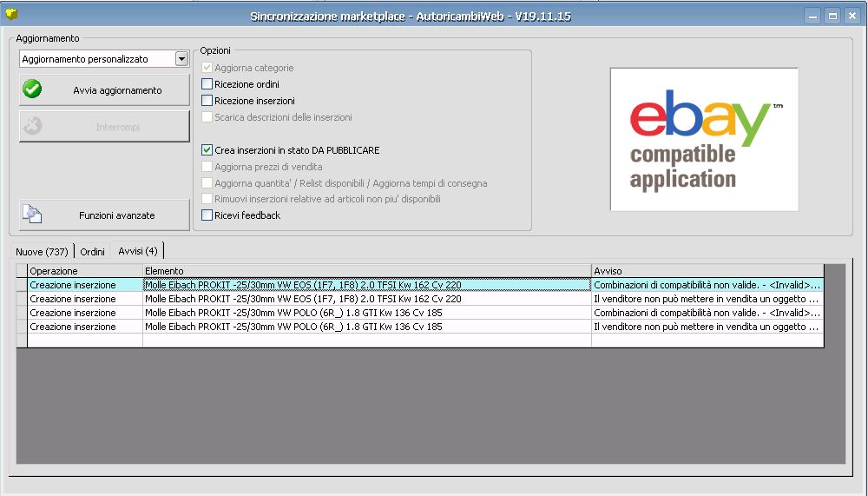Close the Sincronizzazione marketplace window
This screenshot has height=496, width=868.
852,17
